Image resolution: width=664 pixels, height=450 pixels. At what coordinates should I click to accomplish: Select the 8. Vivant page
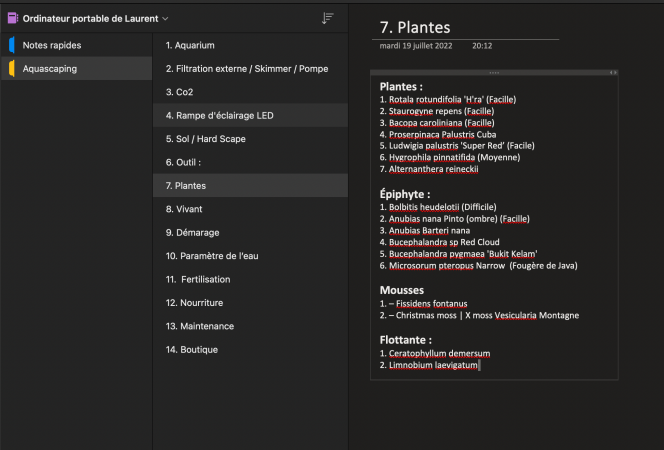point(250,209)
